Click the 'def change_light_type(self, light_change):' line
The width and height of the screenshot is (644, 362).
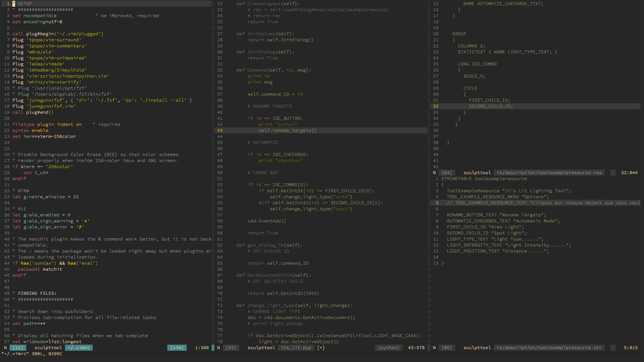point(294,305)
